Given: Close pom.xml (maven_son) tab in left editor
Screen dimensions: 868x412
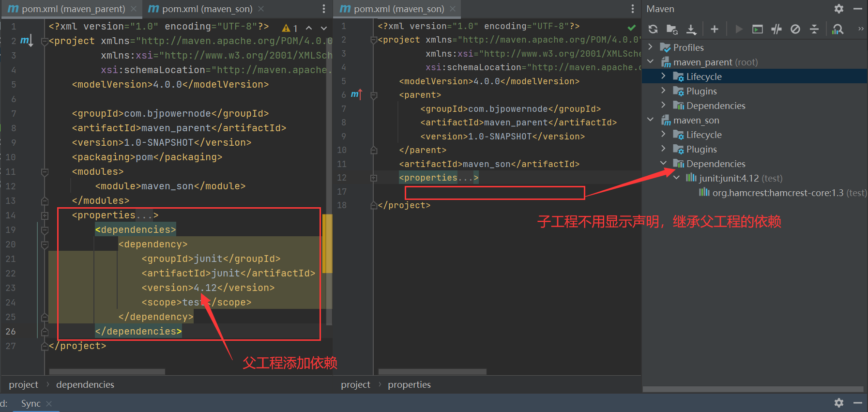Looking at the screenshot, I should pos(261,9).
